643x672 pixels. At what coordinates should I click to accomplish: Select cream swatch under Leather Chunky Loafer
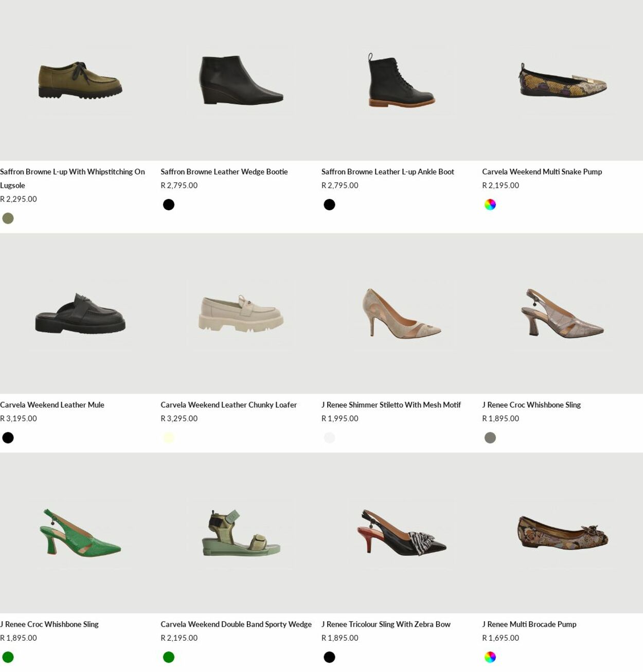169,438
